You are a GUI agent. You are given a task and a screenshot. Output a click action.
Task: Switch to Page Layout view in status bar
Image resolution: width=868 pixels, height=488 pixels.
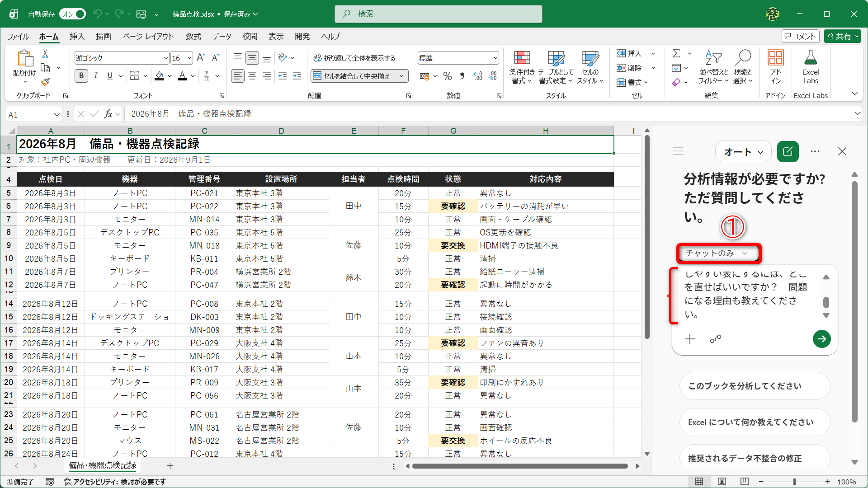(722, 482)
